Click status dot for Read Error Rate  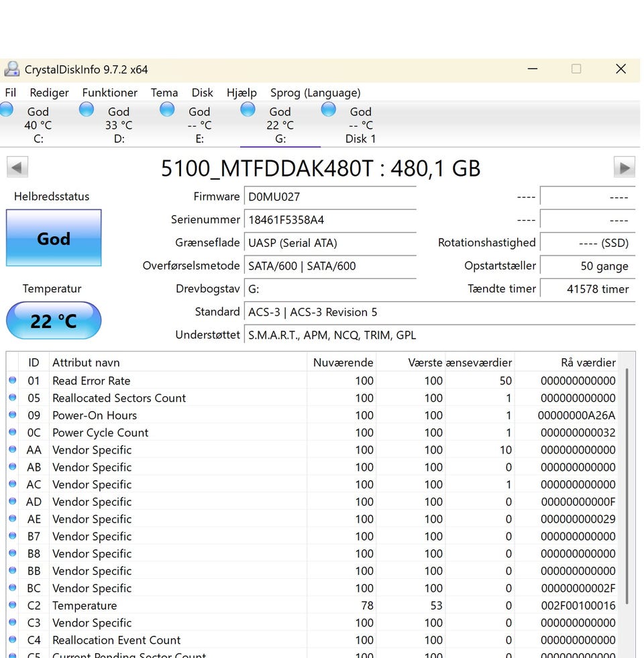coord(12,380)
